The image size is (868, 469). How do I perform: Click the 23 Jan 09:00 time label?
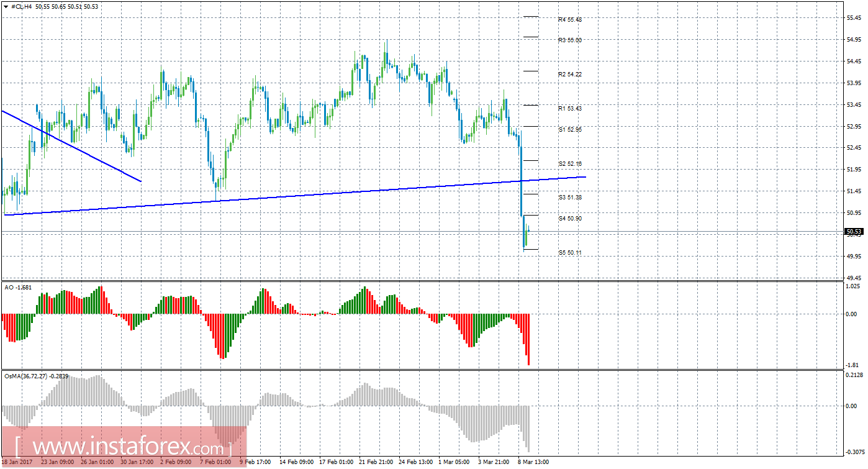pyautogui.click(x=57, y=462)
